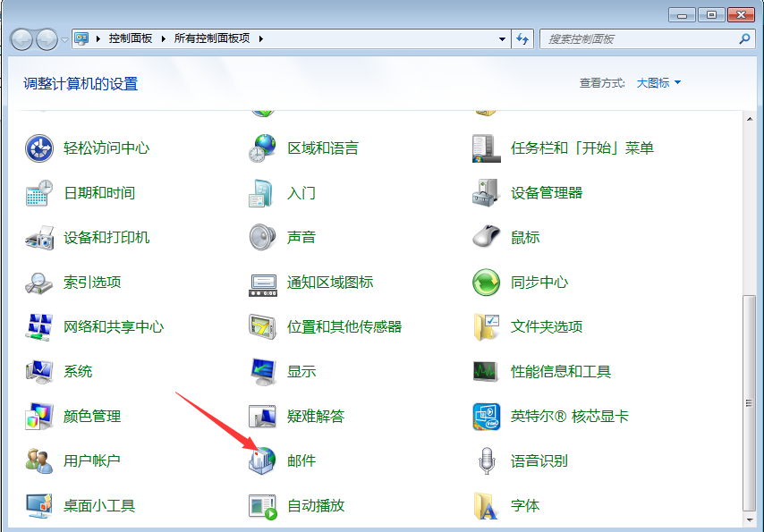764x532 pixels.
Task: Open the 声音 speaker icon
Action: coord(263,238)
